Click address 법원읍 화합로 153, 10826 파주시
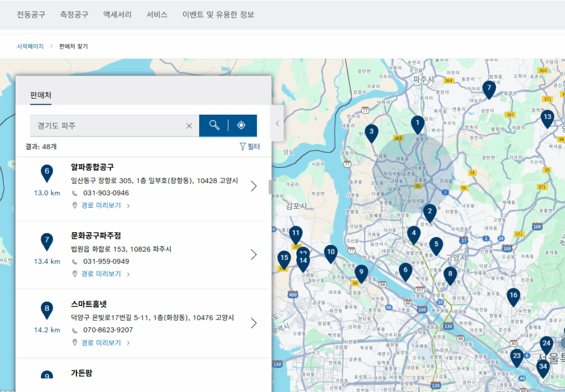This screenshot has width=565, height=392. tap(121, 249)
